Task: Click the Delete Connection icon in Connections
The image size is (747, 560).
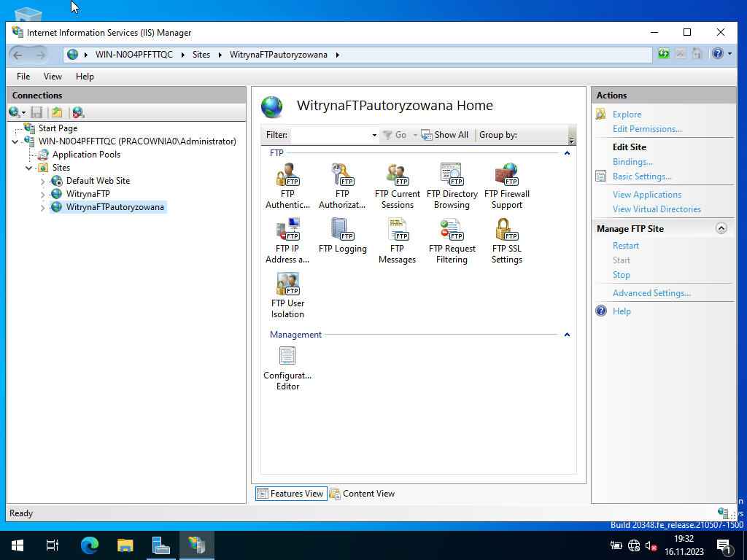Action: [x=79, y=112]
